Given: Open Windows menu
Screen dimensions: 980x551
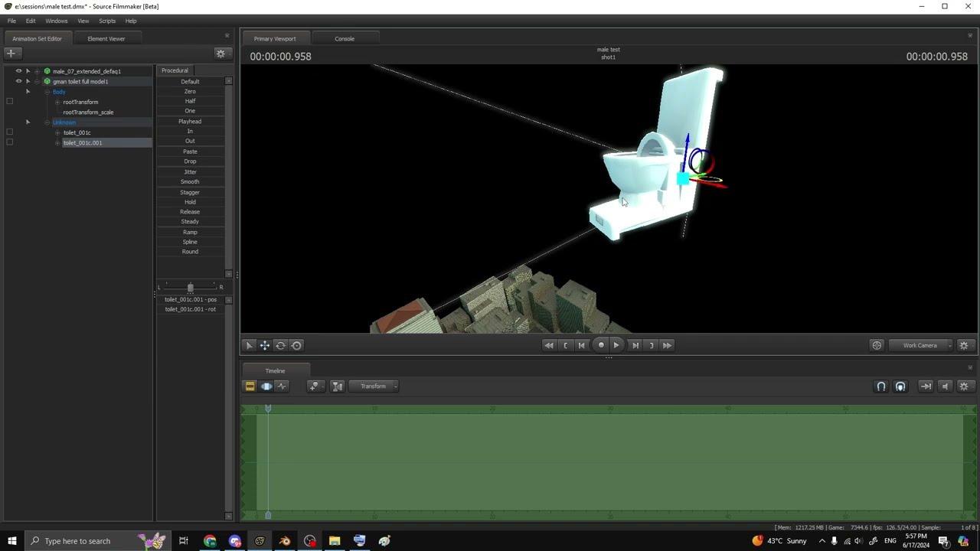Looking at the screenshot, I should click(56, 21).
